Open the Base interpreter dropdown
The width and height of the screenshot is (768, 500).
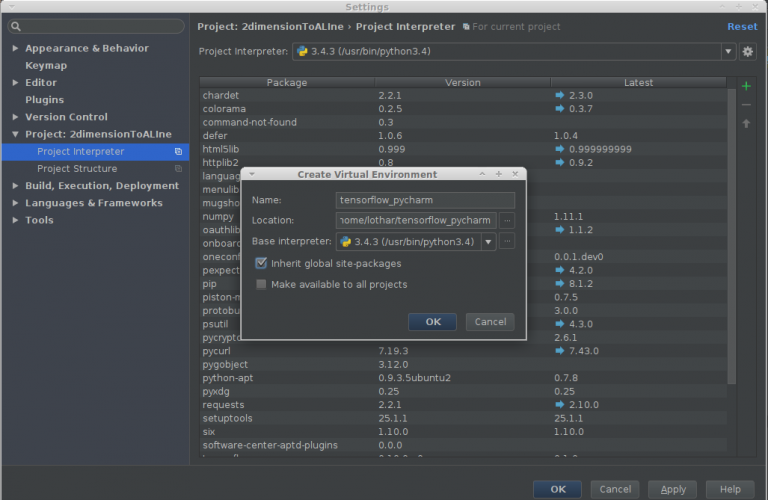488,241
